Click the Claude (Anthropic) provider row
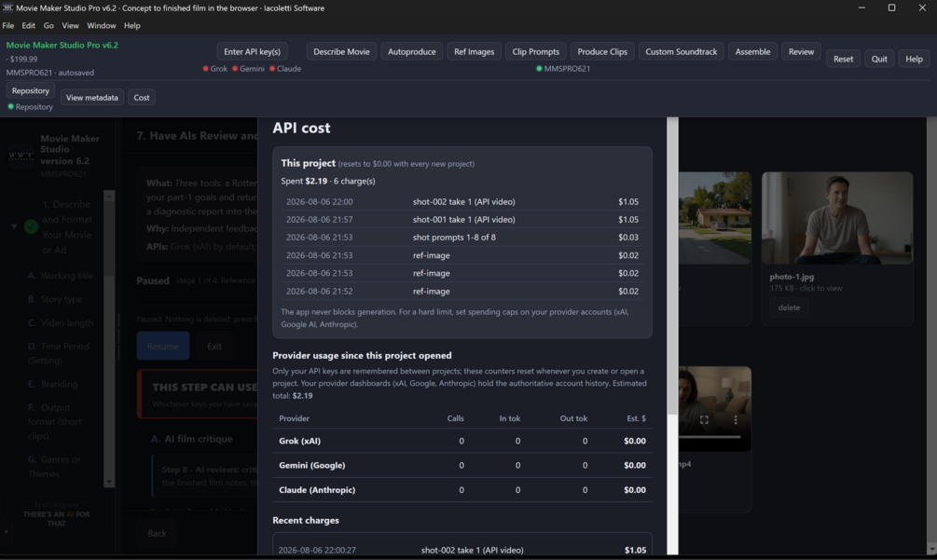The image size is (937, 560). (462, 490)
